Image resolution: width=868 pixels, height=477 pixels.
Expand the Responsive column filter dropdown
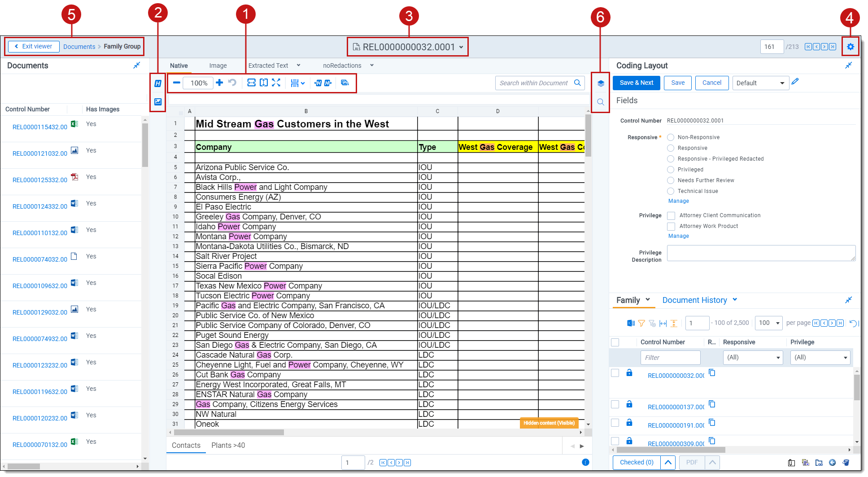click(753, 358)
